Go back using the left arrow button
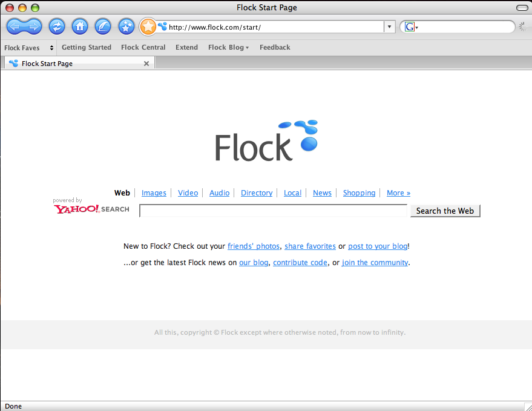Screen dimensions: 532x411 15,27
